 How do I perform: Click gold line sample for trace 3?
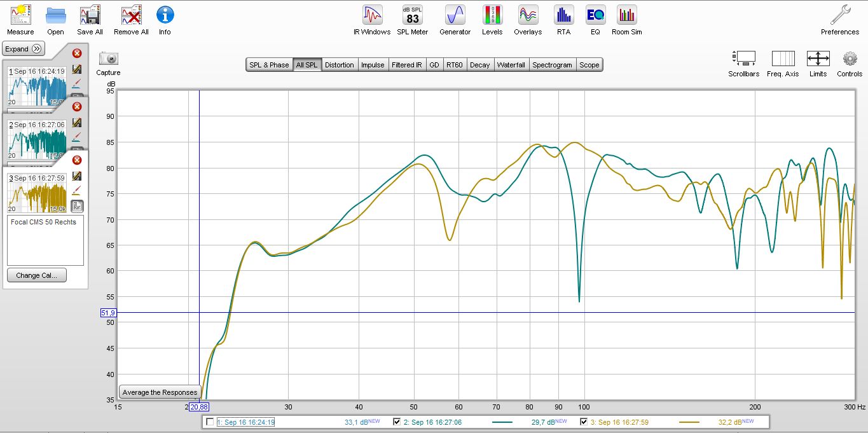(689, 422)
